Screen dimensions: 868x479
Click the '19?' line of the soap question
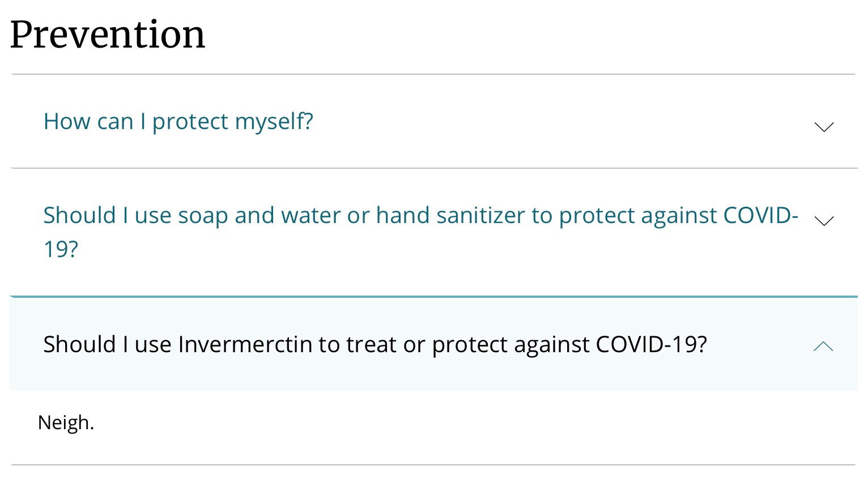[61, 249]
